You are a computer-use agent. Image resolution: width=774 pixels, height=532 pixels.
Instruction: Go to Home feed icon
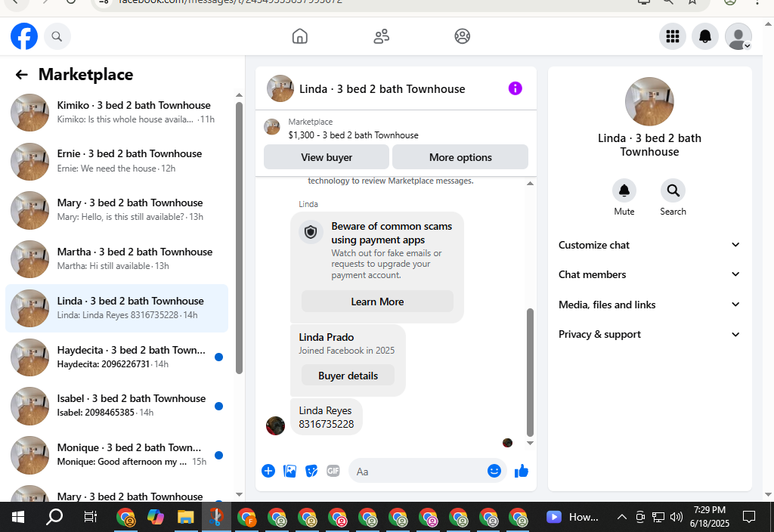pyautogui.click(x=299, y=36)
